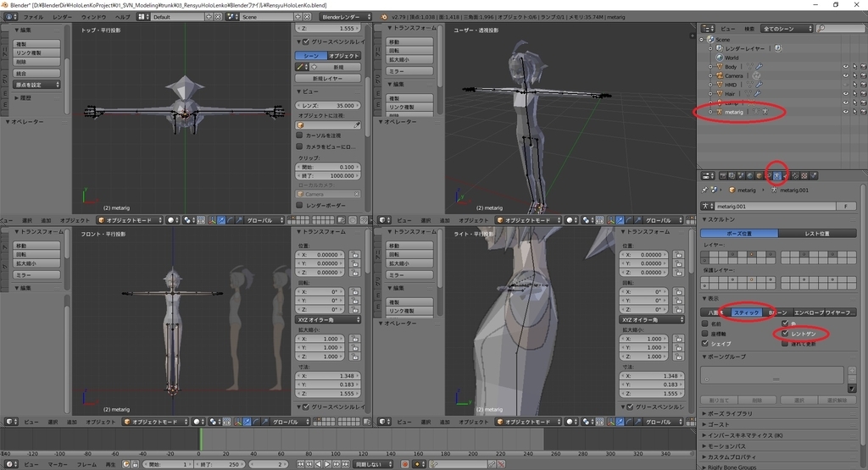Toggle selectability arrow for Body in outliner
This screenshot has width=868, height=470.
[x=854, y=66]
